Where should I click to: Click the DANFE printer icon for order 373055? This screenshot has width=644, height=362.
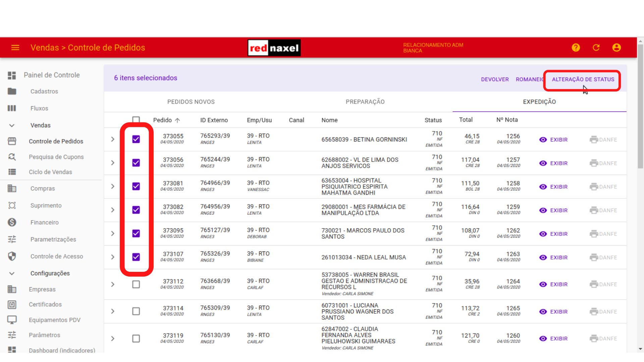tap(594, 139)
